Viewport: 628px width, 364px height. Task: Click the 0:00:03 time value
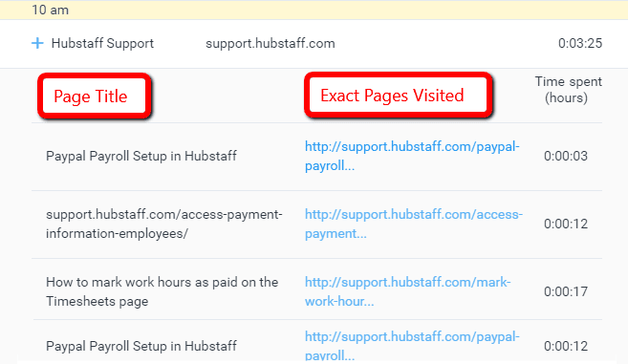pos(566,156)
